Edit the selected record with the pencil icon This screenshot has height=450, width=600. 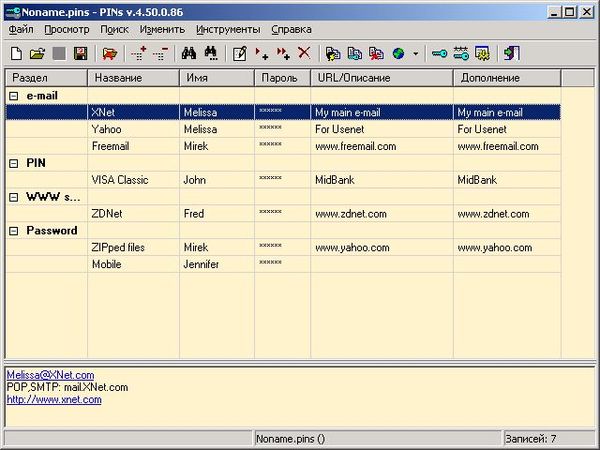click(x=240, y=54)
